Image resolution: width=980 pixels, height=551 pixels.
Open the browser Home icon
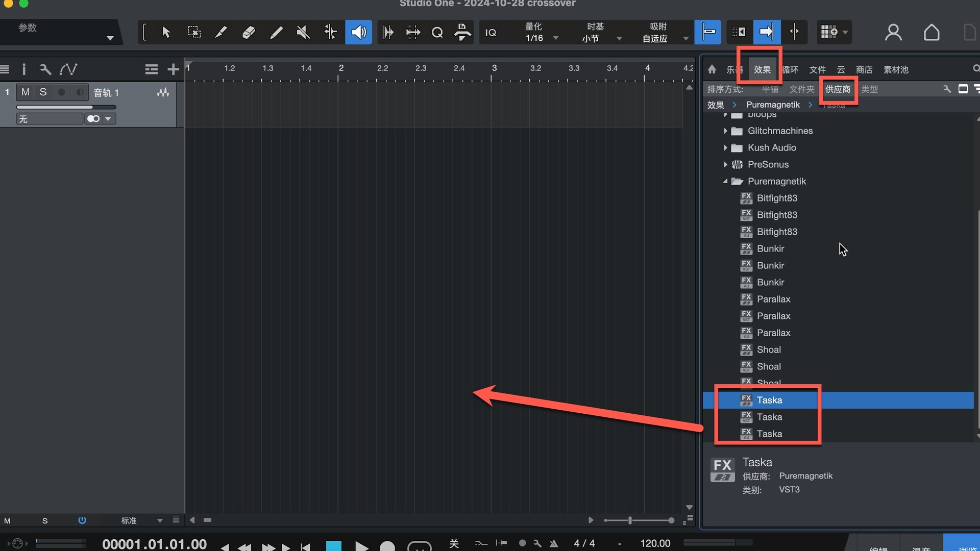[x=712, y=69]
